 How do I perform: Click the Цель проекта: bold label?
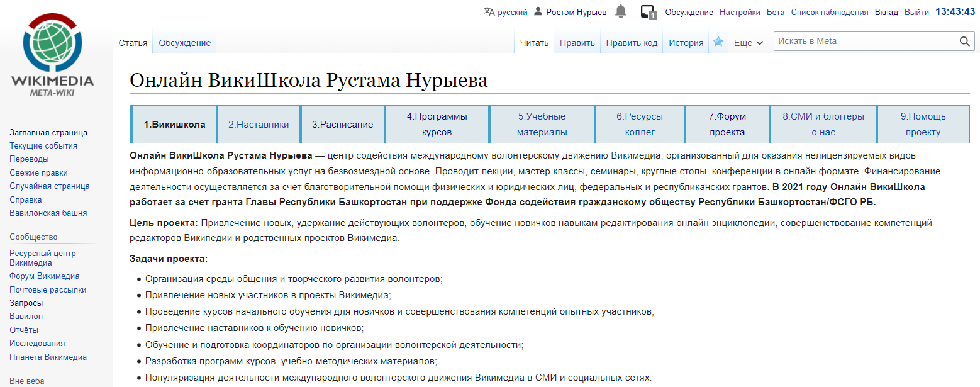coord(164,223)
